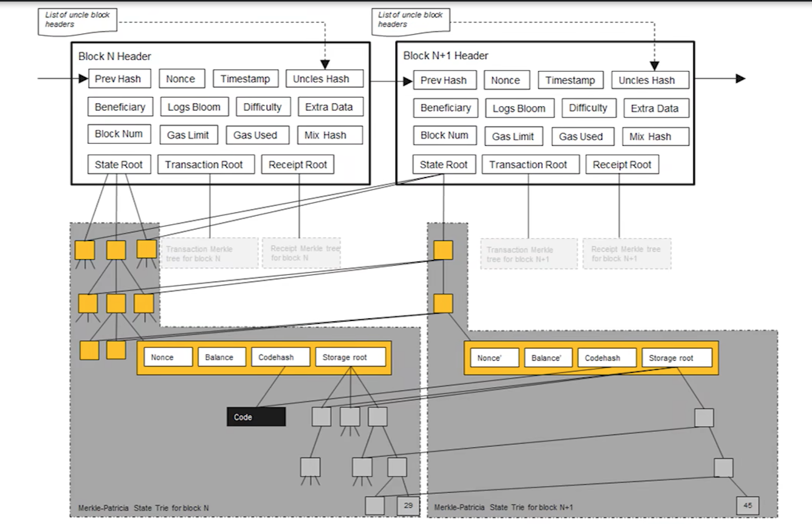Viewport: 812px width, 524px height.
Task: Click Logs Bloom in Block N Header
Action: 194,107
